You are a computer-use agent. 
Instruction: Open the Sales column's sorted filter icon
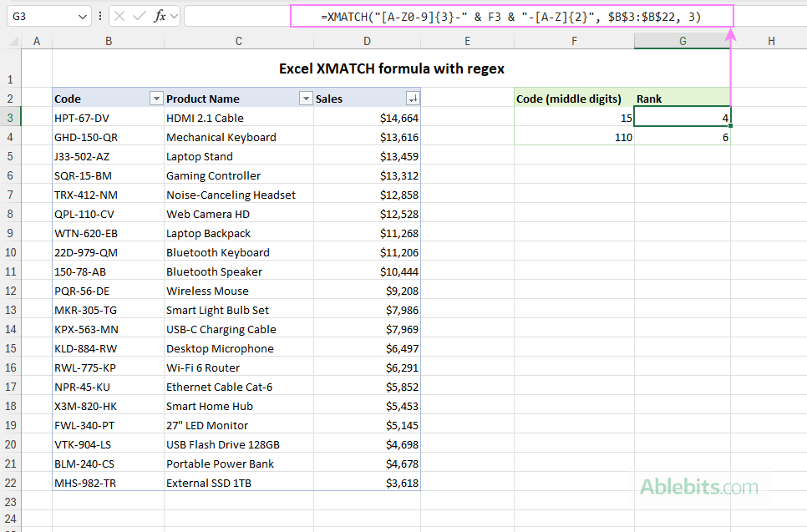coord(412,98)
